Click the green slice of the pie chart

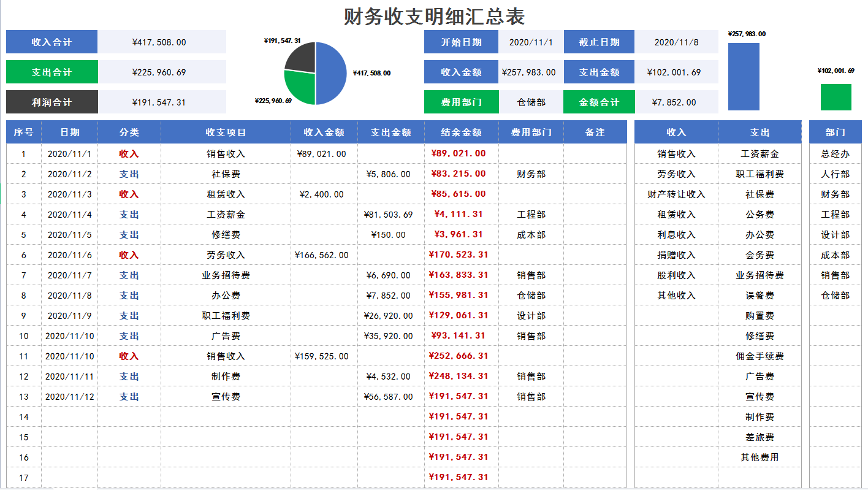(300, 87)
